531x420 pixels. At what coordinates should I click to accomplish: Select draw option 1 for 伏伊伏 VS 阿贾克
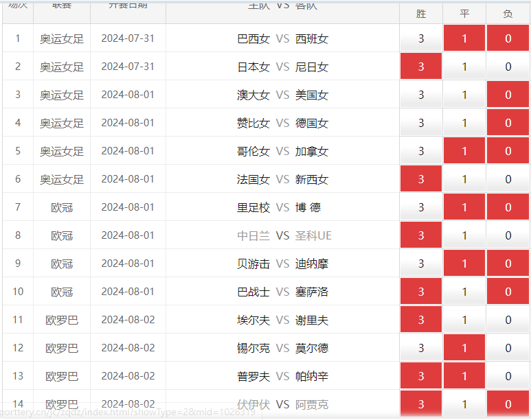[x=464, y=404]
